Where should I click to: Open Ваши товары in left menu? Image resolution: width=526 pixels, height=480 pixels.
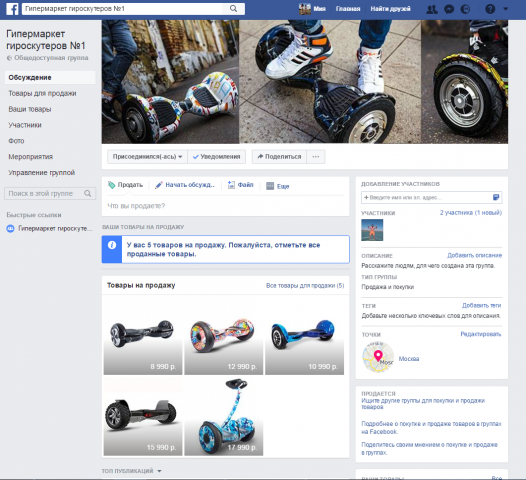click(x=30, y=109)
